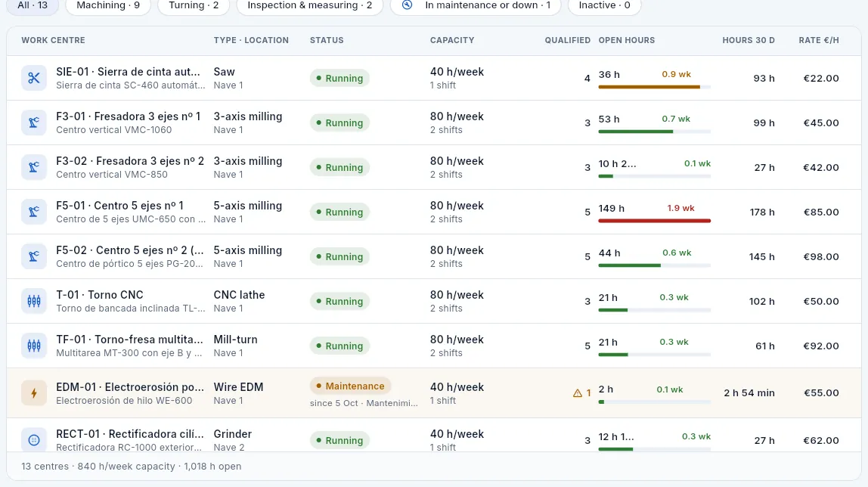Click the grinder icon for RECT-01
The image size is (868, 487).
point(34,440)
